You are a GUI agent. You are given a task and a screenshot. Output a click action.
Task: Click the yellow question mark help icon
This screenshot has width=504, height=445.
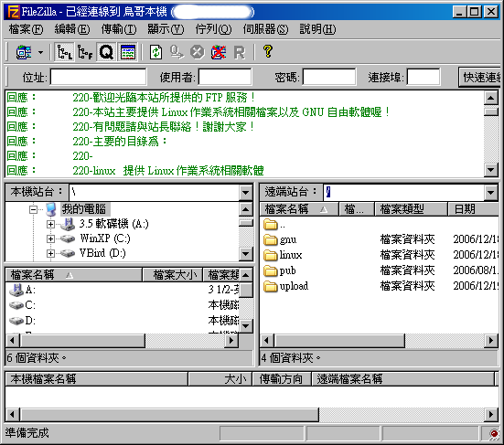(268, 51)
